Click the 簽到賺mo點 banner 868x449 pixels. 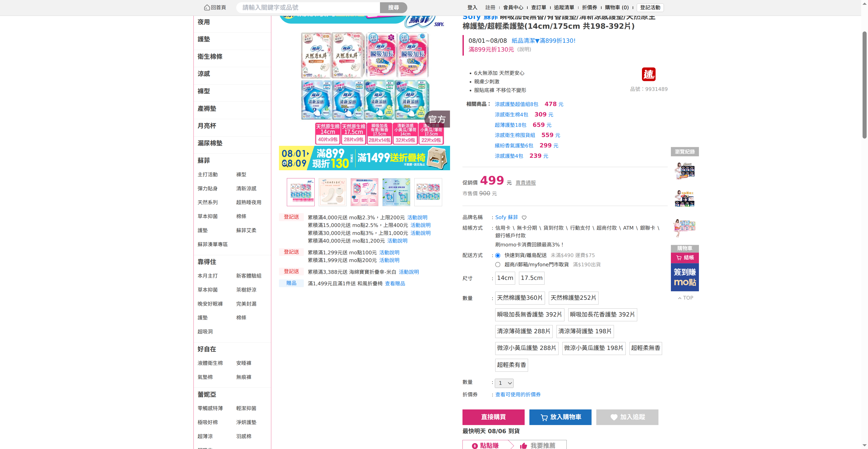pos(685,277)
